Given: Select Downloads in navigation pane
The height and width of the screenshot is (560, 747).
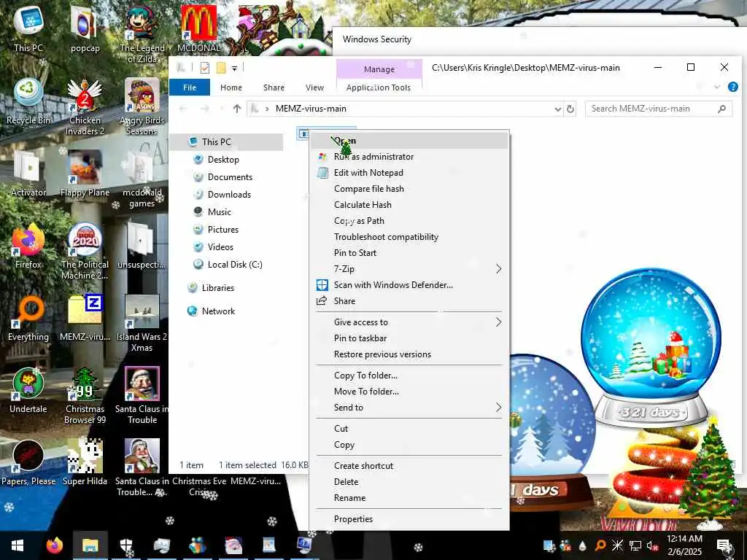Looking at the screenshot, I should 229,194.
